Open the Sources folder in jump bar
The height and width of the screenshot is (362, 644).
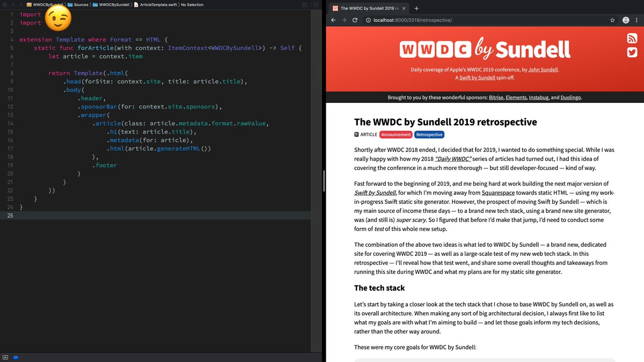78,4
